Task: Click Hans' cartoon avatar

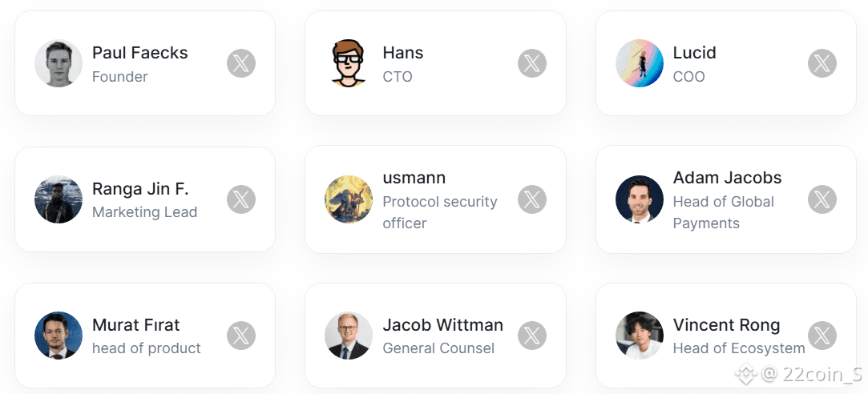Action: pyautogui.click(x=349, y=63)
